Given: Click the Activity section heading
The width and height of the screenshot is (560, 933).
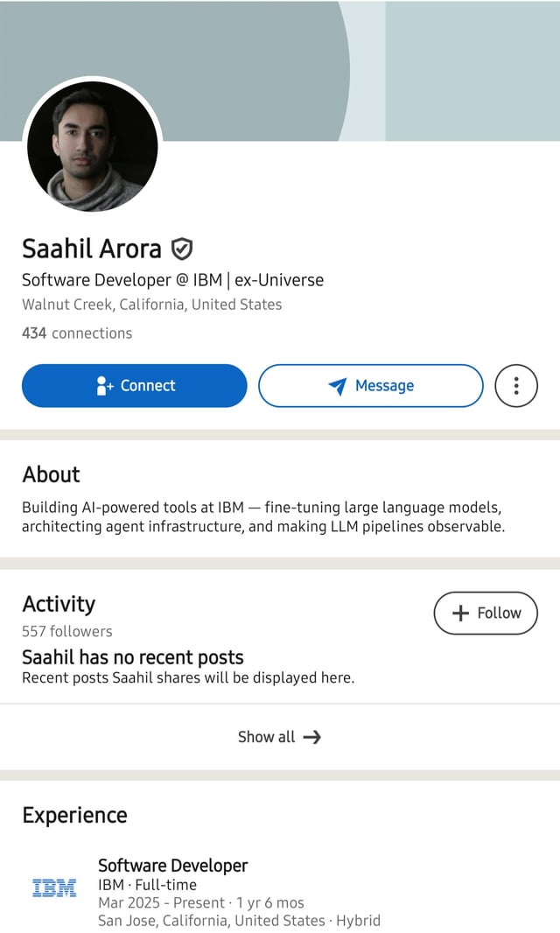Looking at the screenshot, I should click(x=59, y=604).
